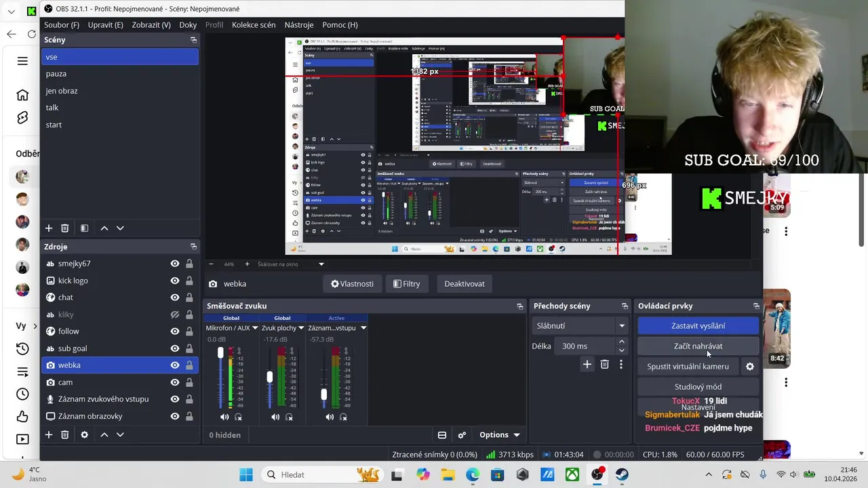868x488 pixels.
Task: Toggle monitoring headphone icon for Zvuk plochy
Action: point(289,417)
